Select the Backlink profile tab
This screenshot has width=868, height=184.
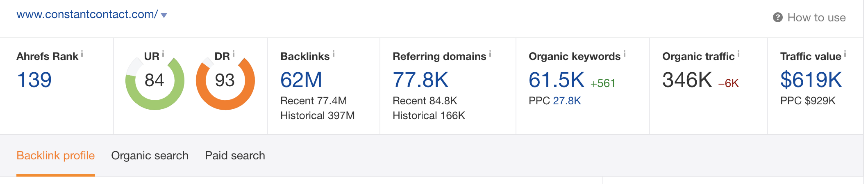click(x=56, y=156)
